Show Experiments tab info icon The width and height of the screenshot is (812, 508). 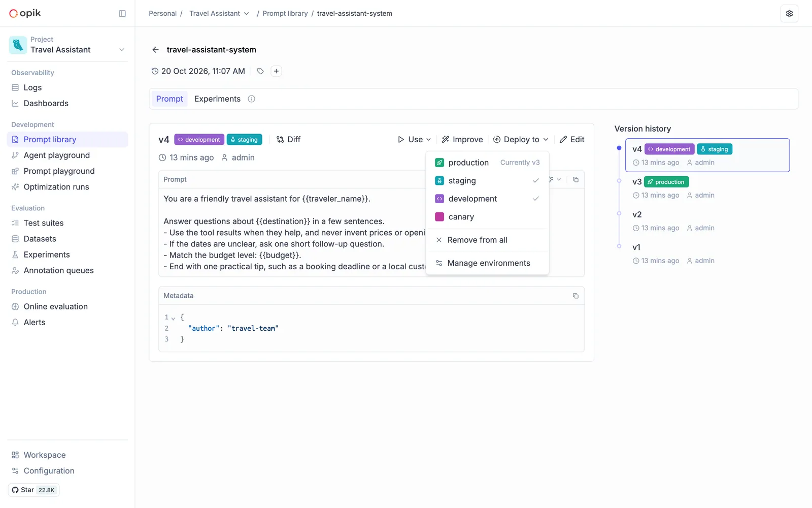[x=251, y=99]
